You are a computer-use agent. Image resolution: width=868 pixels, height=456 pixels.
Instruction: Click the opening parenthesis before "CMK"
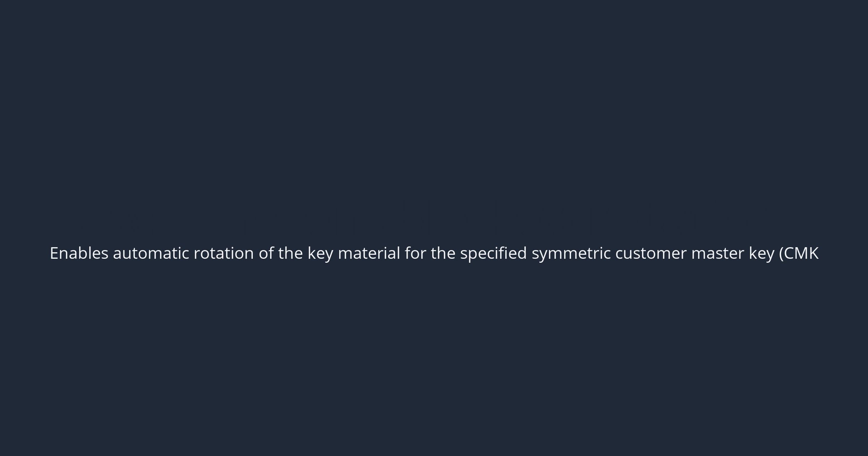pyautogui.click(x=781, y=253)
